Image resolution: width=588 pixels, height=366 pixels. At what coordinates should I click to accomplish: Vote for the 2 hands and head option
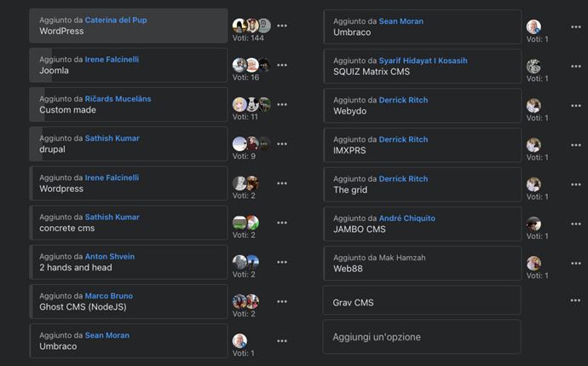click(128, 262)
